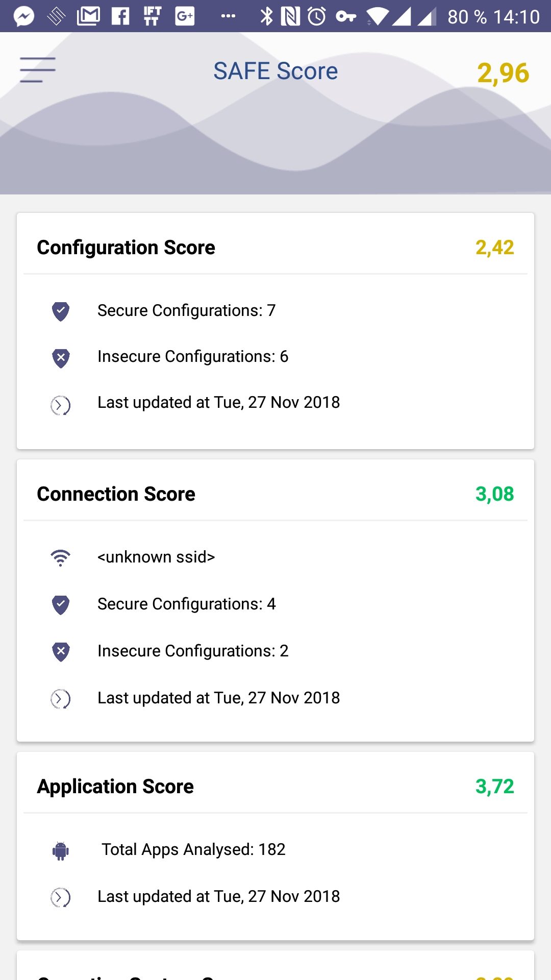Tap the Android robot icon in Application Score

61,850
